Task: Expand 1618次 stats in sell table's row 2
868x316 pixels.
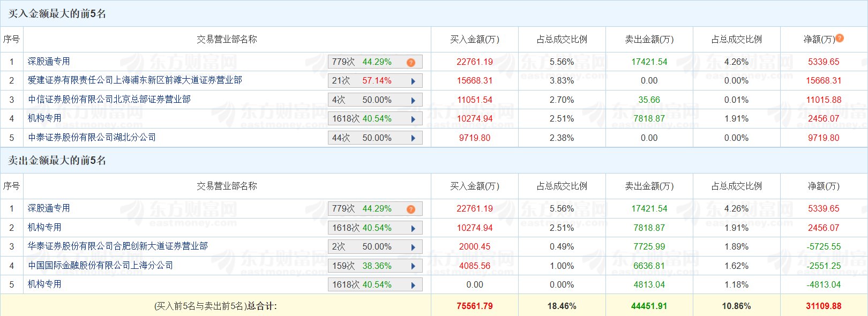Action: [413, 229]
